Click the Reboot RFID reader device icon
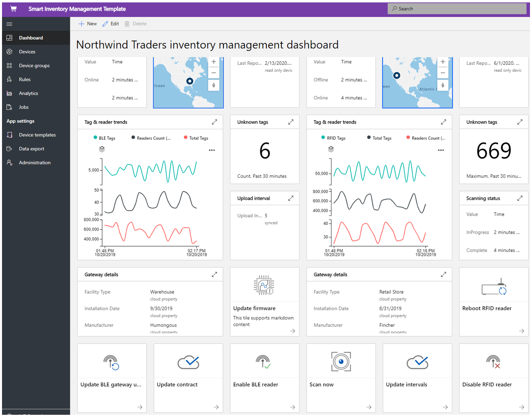 tap(494, 287)
